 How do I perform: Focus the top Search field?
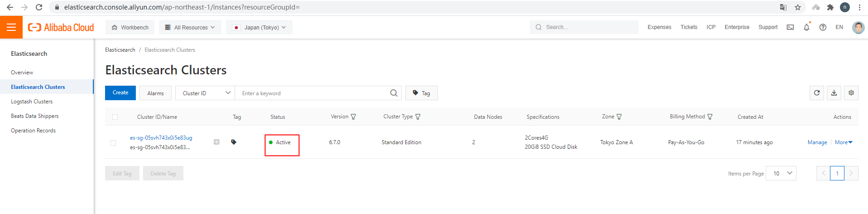584,27
